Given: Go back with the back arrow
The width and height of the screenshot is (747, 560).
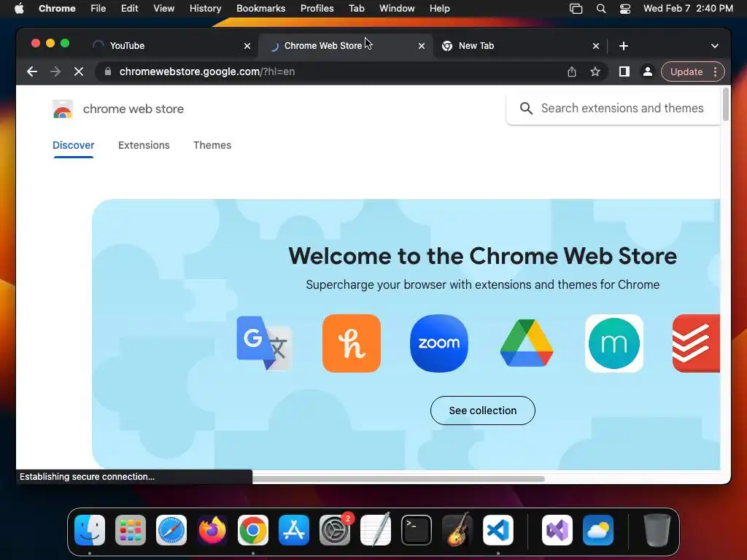Looking at the screenshot, I should 32,71.
